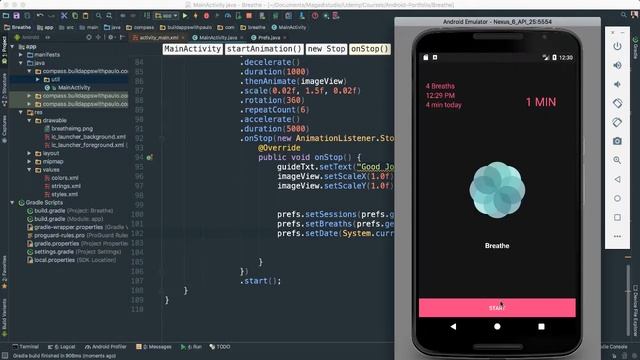Open the app run configuration dropdown
Image resolution: width=640 pixels, height=360 pixels.
coord(167,16)
